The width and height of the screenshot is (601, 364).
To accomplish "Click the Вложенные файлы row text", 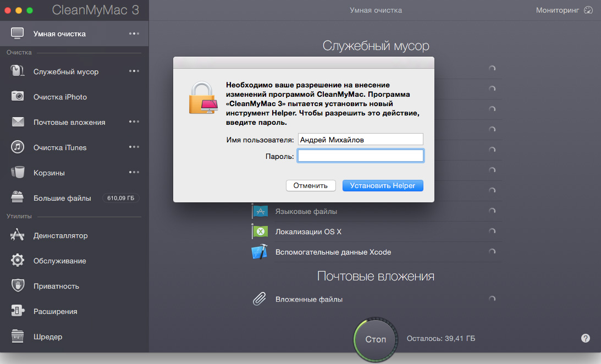I will coord(309,299).
